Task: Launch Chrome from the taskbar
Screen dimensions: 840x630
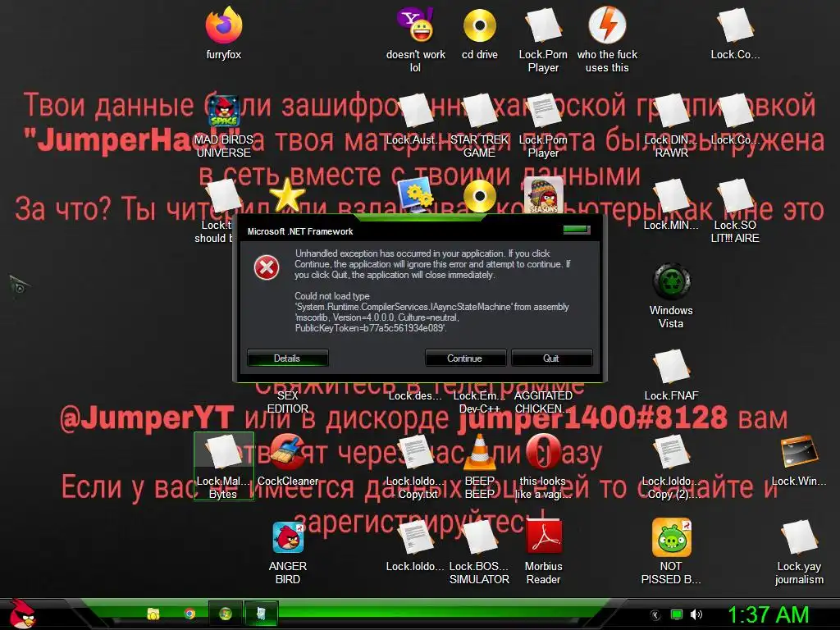Action: coord(189,614)
